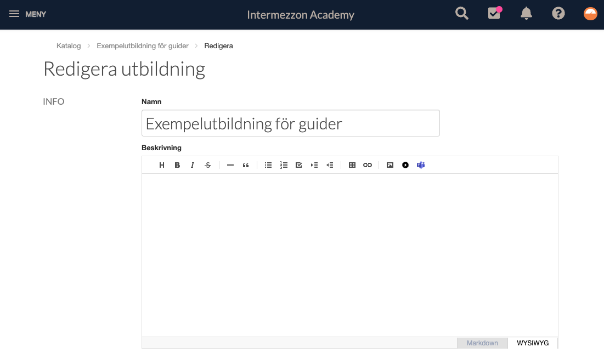Toggle bold formatting
Viewport: 604px width, 364px height.
177,165
